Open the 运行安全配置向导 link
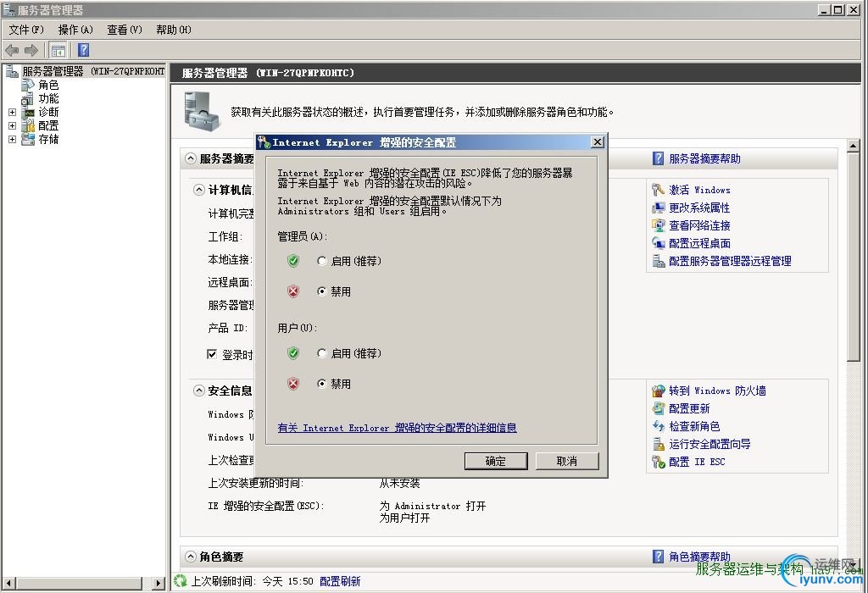This screenshot has width=868, height=593. [x=709, y=444]
